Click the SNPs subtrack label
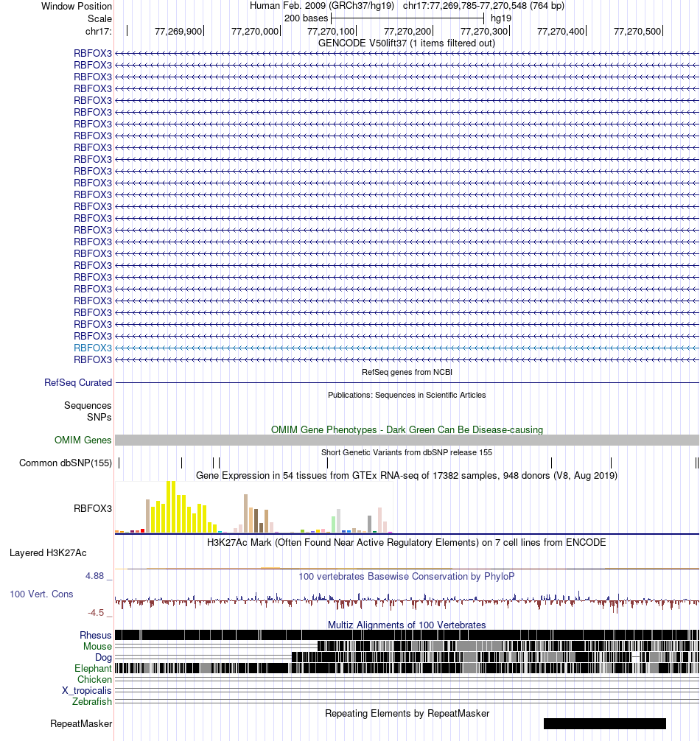The width and height of the screenshot is (700, 741). click(99, 418)
